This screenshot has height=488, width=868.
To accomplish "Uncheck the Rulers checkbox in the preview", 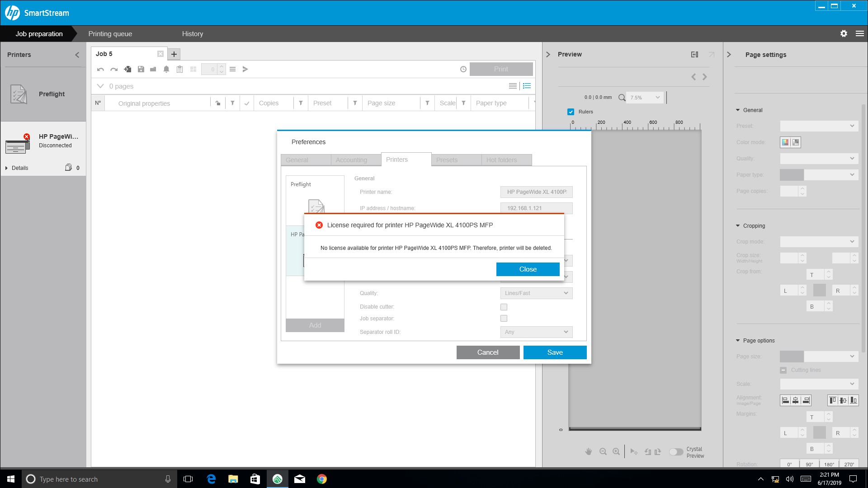I will tap(571, 112).
